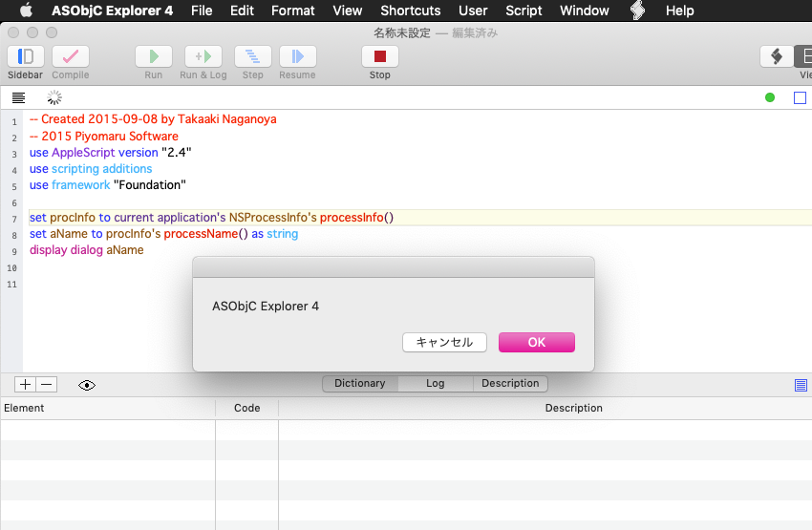Click the blue square icon above editor
812x530 pixels.
(x=801, y=97)
